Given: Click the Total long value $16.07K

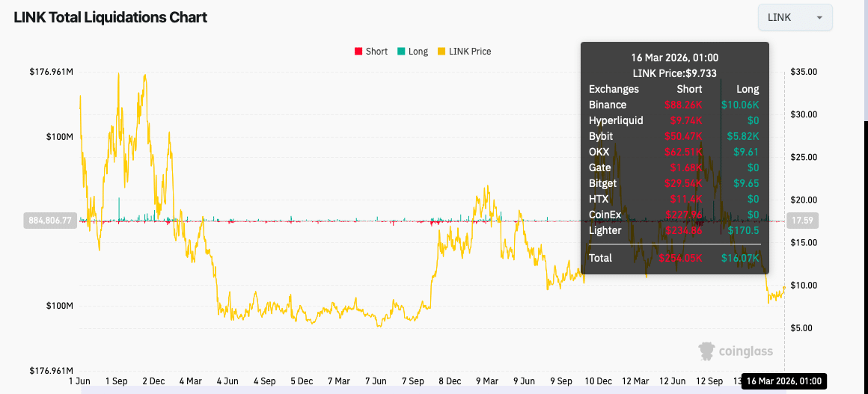Looking at the screenshot, I should click(740, 258).
